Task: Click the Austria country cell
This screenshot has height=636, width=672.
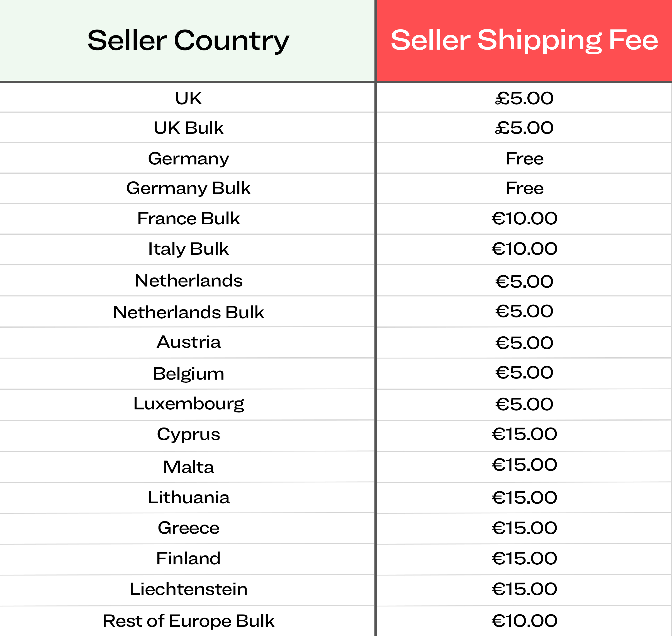Action: click(188, 342)
